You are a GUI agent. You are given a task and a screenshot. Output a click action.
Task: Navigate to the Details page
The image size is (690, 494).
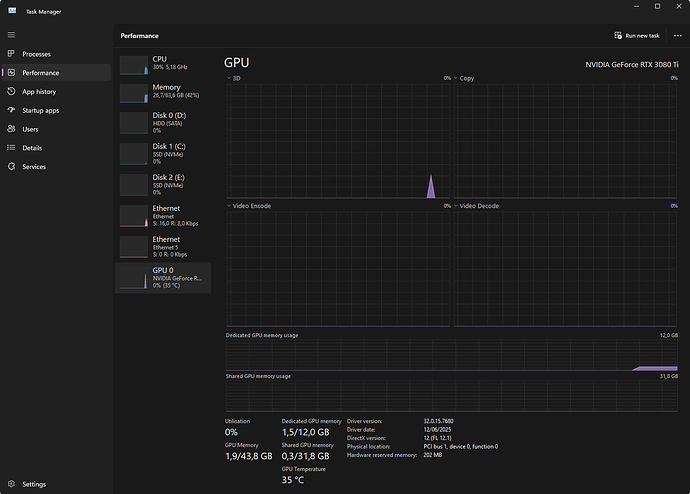pyautogui.click(x=56, y=148)
